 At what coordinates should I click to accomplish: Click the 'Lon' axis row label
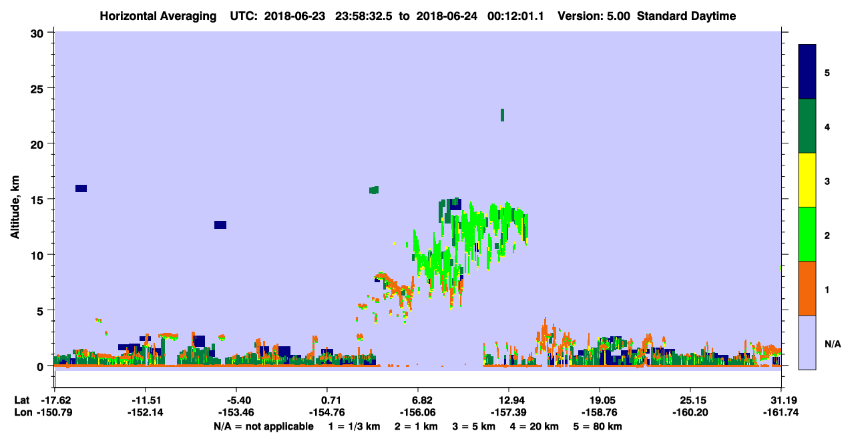(22, 412)
